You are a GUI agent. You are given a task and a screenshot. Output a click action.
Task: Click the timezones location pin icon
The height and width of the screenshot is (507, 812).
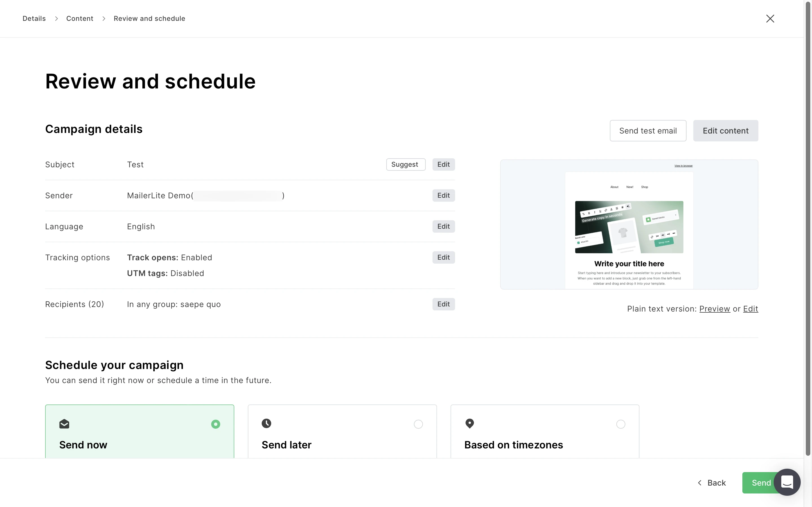coord(469,424)
